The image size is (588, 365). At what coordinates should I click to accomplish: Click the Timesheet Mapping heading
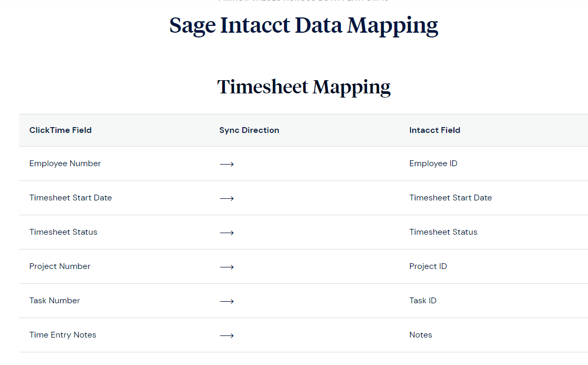304,87
